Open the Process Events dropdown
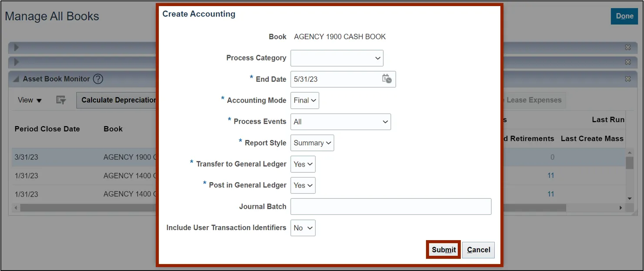This screenshot has width=644, height=271. (x=341, y=122)
